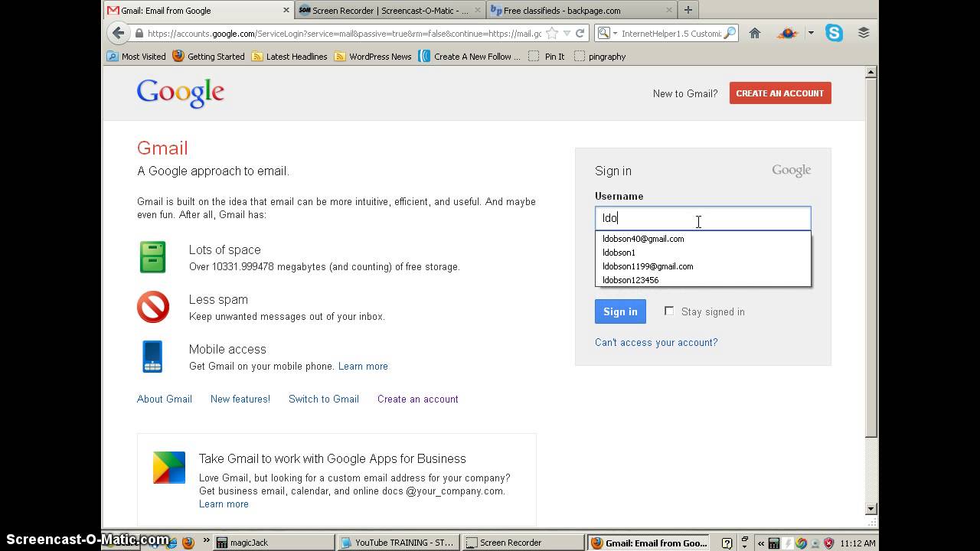
Task: Open Screen Recorder window from taskbar
Action: (525, 543)
